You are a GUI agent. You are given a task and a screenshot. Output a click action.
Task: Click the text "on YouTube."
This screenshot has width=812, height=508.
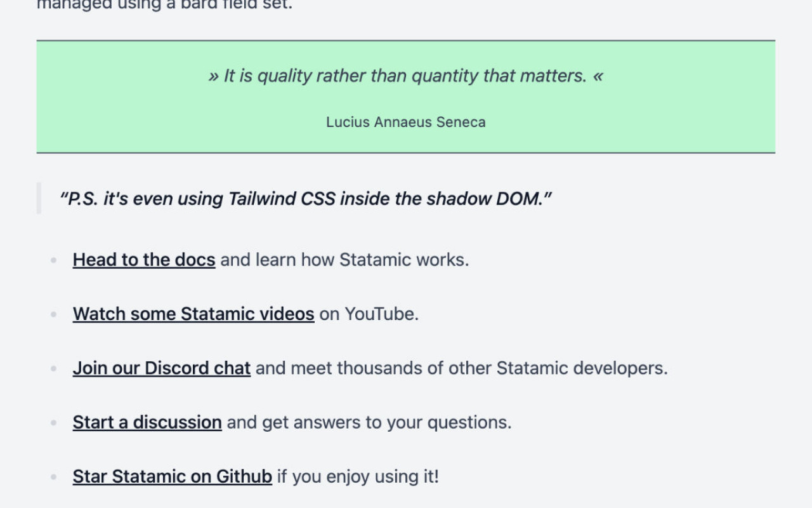tap(369, 314)
